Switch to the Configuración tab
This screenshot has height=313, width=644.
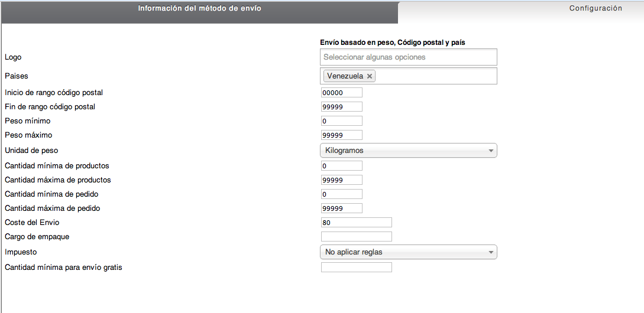[x=595, y=8]
